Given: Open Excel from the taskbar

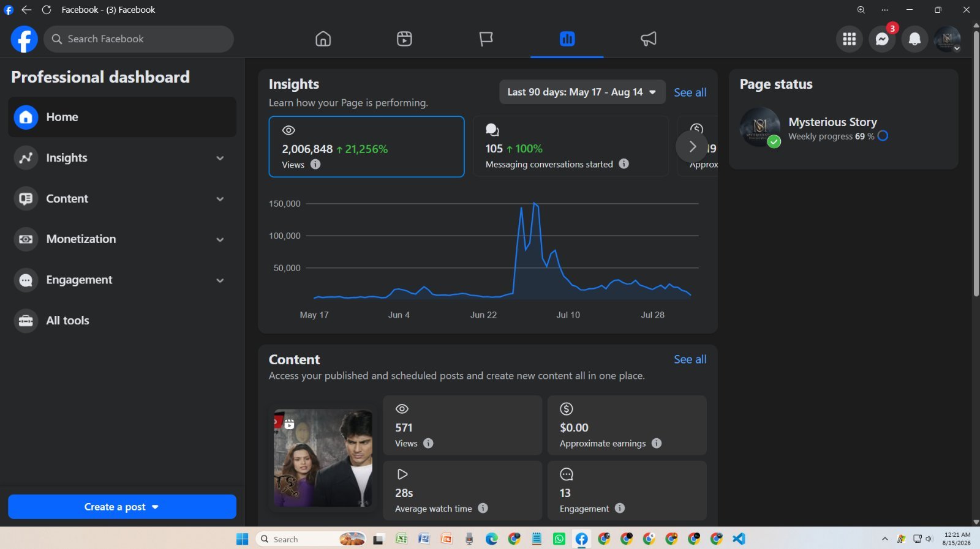Looking at the screenshot, I should tap(401, 539).
